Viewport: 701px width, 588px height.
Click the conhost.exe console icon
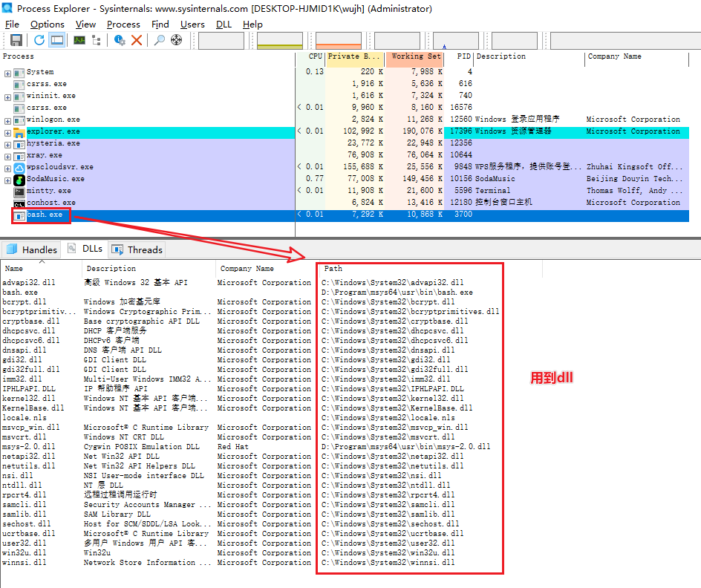(x=19, y=203)
